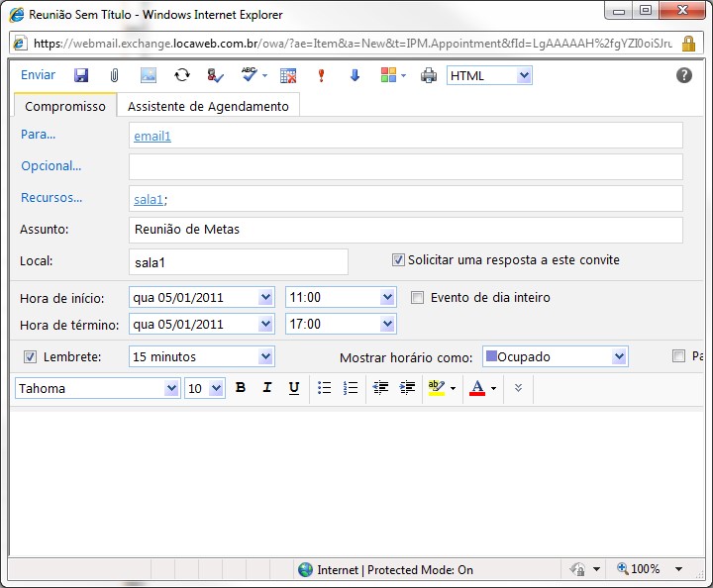Open the start time 11:00 dropdown

point(387,297)
